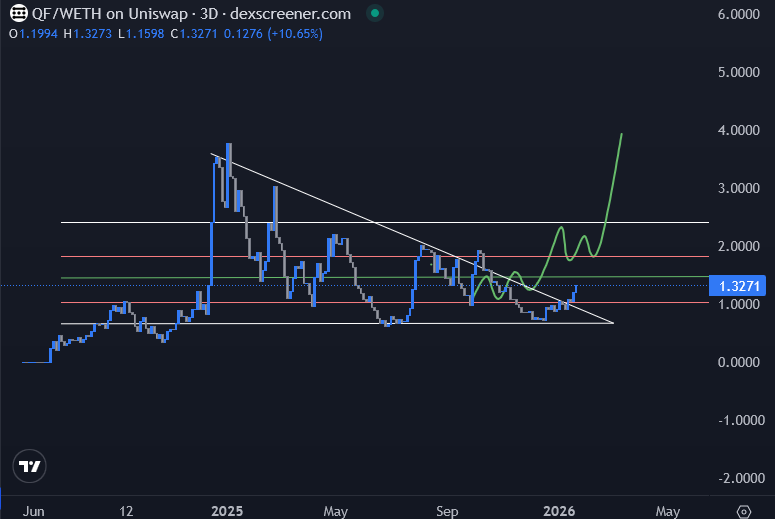775x519 pixels.
Task: Click the close value C1.3271
Action: (194, 34)
